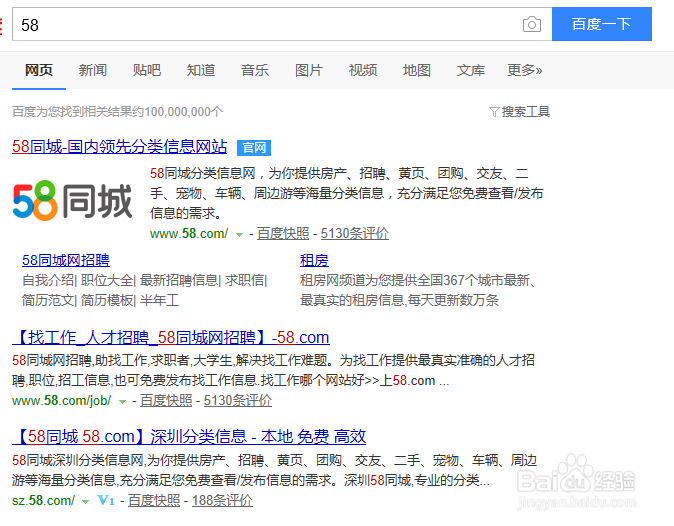Image resolution: width=674 pixels, height=526 pixels.
Task: Open the 贴吧 tab
Action: pyautogui.click(x=147, y=70)
